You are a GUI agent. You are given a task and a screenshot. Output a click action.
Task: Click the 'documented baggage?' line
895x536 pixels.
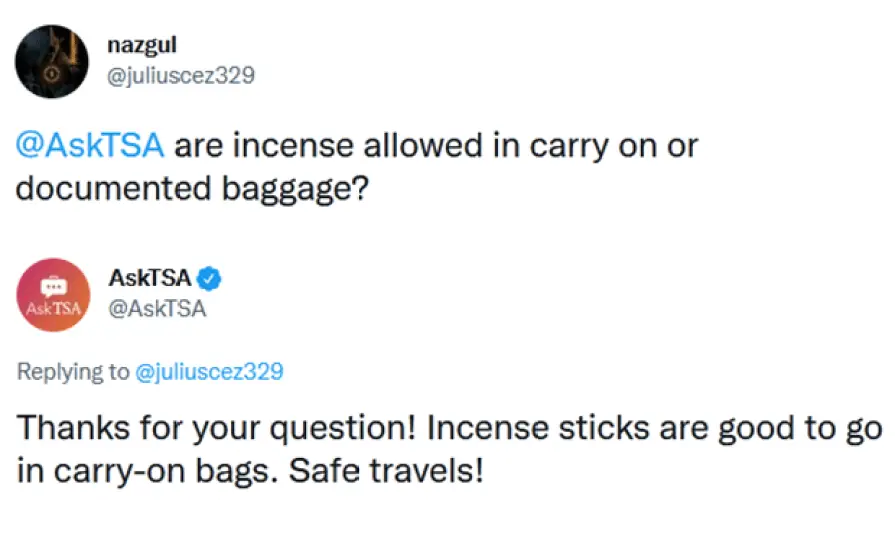pos(192,189)
